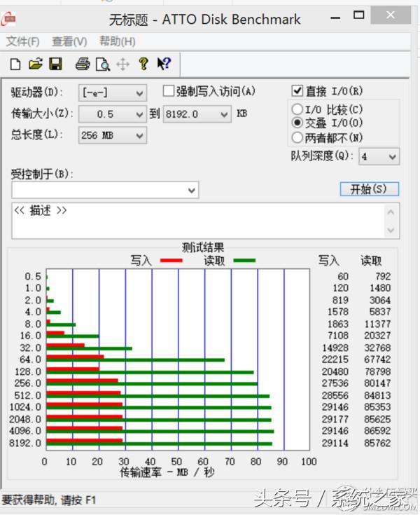This screenshot has height=515, width=420.
Task: Click the 1024.0 row label in chart
Action: 25,407
